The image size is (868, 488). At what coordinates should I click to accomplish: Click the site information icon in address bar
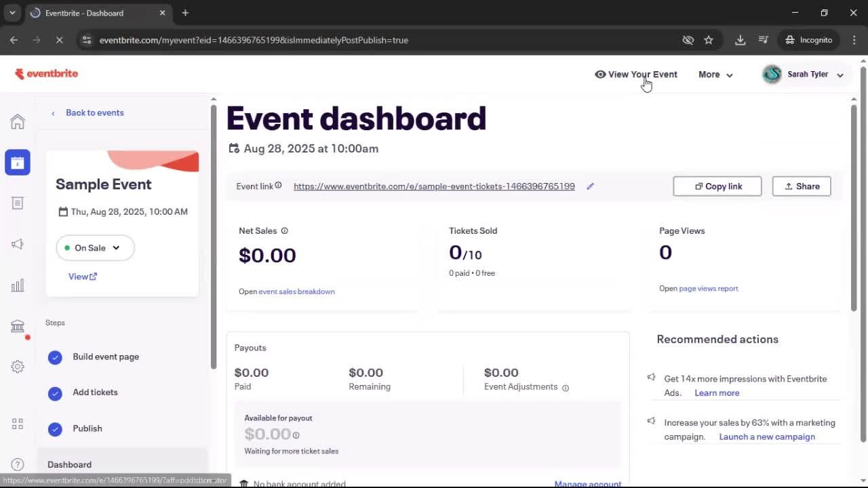[x=86, y=40]
